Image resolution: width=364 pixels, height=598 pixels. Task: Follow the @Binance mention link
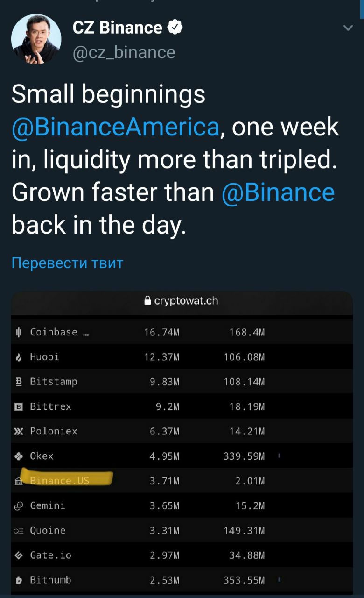click(278, 192)
